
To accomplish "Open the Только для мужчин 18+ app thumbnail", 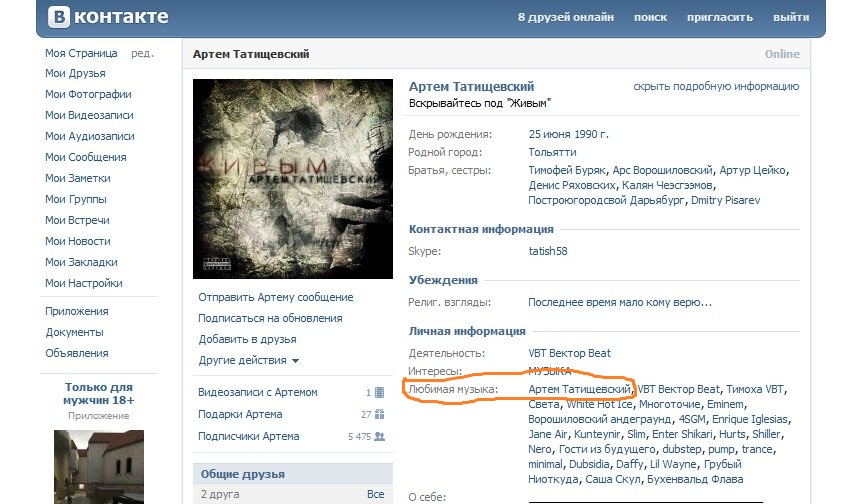I will pyautogui.click(x=99, y=467).
